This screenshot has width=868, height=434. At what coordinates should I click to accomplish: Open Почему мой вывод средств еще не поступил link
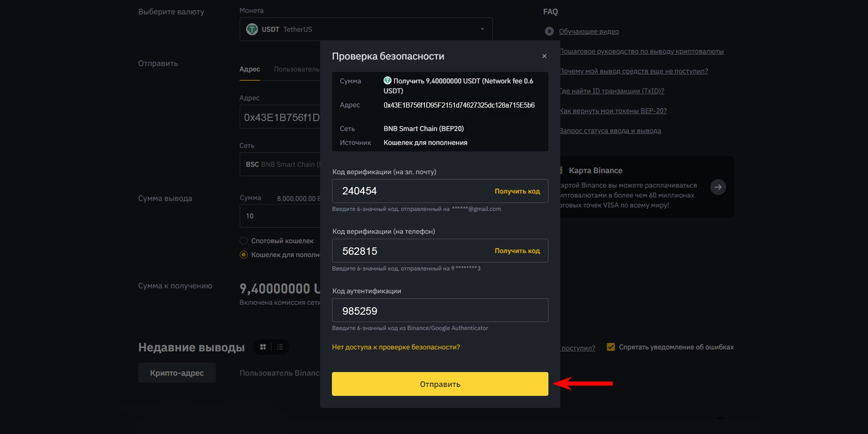tap(634, 71)
